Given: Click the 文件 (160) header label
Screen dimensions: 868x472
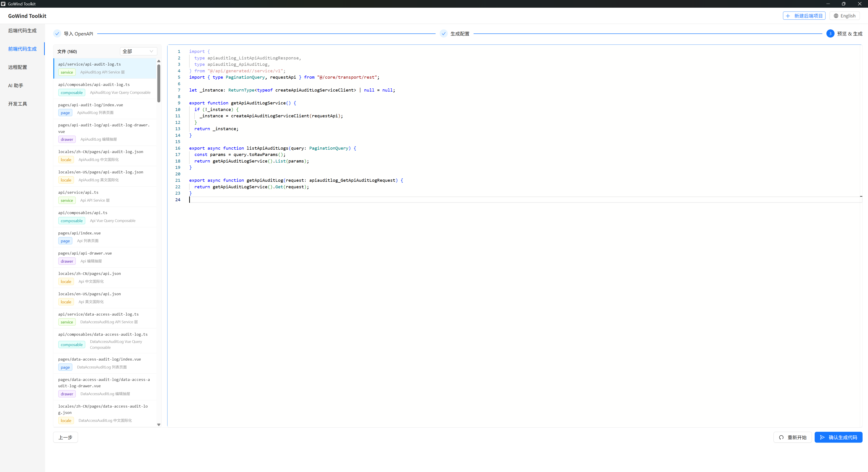Looking at the screenshot, I should point(67,52).
